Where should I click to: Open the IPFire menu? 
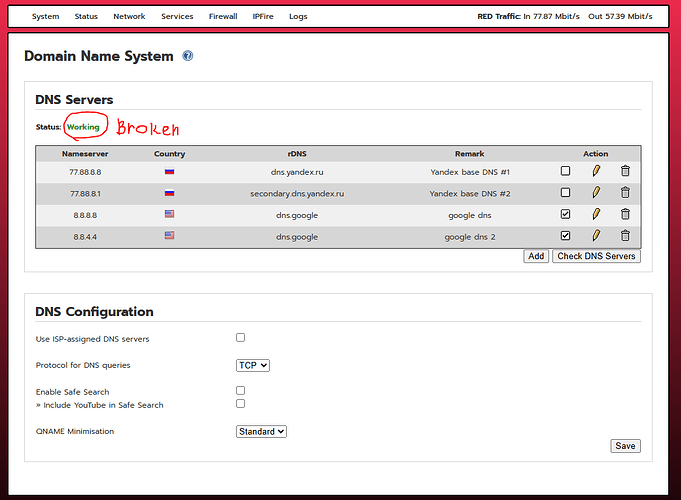pos(263,17)
